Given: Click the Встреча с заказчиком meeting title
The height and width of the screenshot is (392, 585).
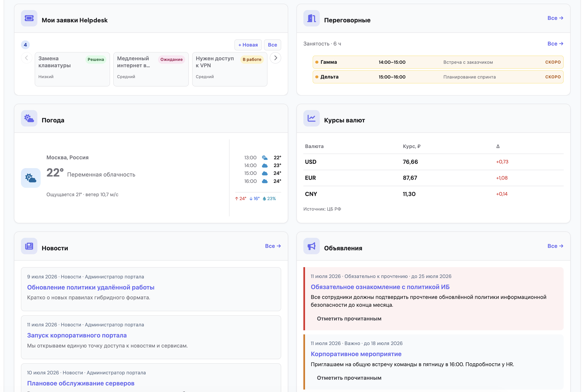Looking at the screenshot, I should (x=468, y=62).
